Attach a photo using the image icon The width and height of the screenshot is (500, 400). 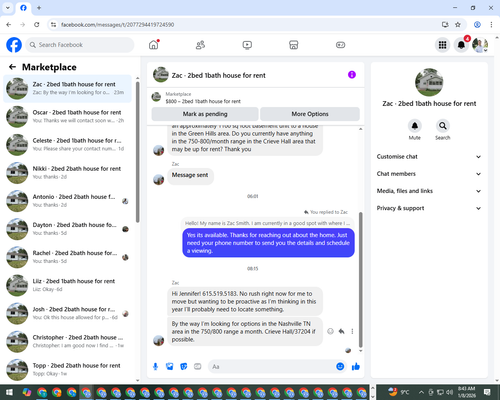(170, 367)
